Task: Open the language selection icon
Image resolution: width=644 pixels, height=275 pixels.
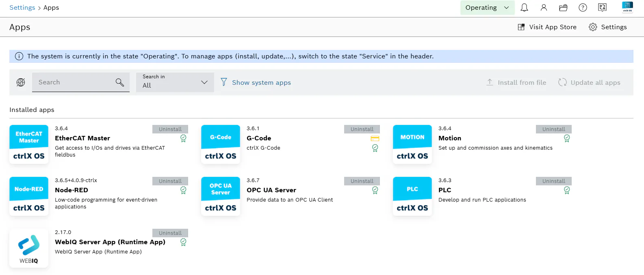Action: pyautogui.click(x=602, y=7)
